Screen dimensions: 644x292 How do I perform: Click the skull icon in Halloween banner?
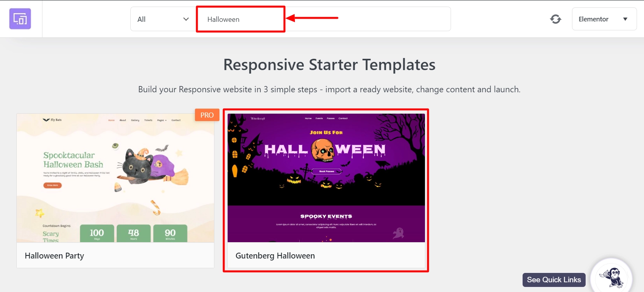click(x=323, y=150)
